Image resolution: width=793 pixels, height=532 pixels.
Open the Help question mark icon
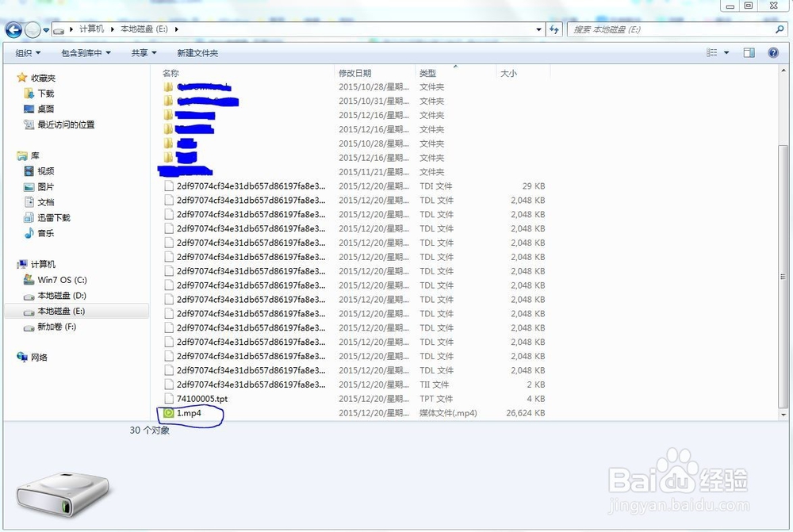coord(773,52)
